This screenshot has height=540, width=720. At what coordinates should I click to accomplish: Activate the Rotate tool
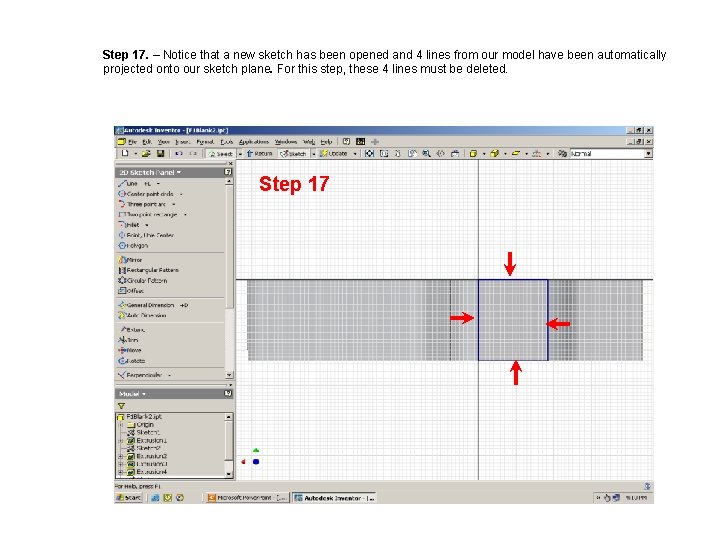(x=131, y=361)
